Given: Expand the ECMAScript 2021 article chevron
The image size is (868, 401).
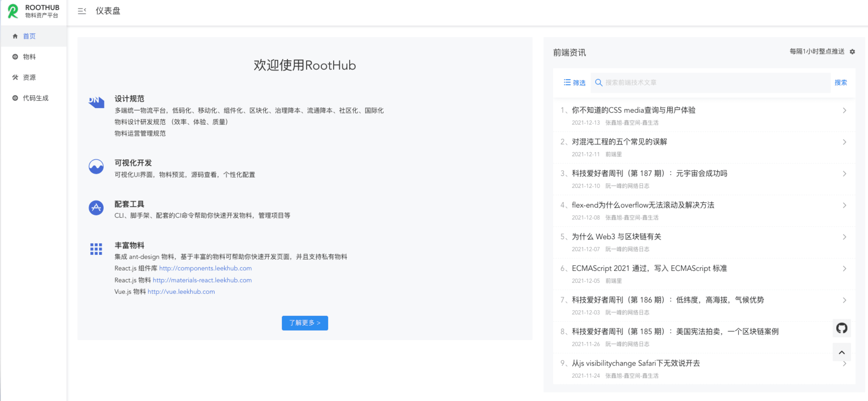Looking at the screenshot, I should coord(844,268).
